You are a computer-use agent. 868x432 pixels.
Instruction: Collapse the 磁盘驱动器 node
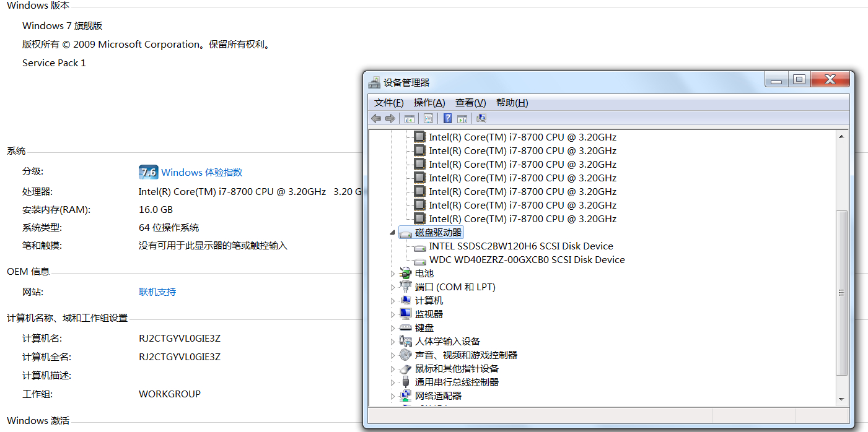tap(392, 233)
